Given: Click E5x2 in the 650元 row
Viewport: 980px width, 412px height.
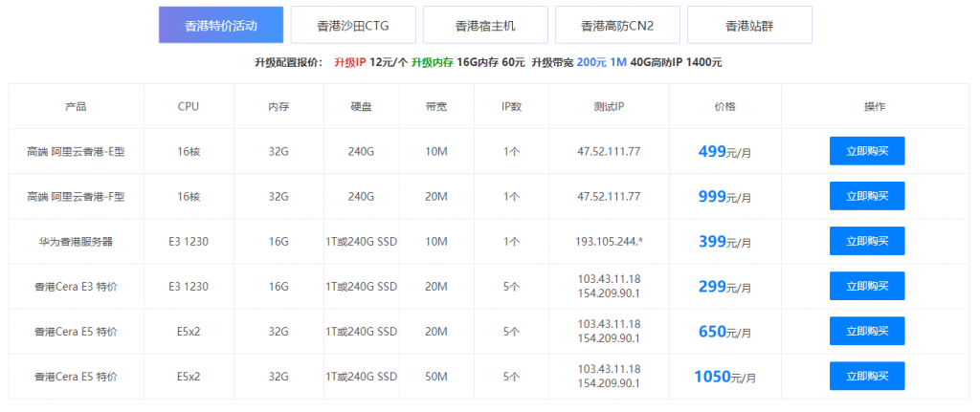Looking at the screenshot, I should (x=189, y=331).
